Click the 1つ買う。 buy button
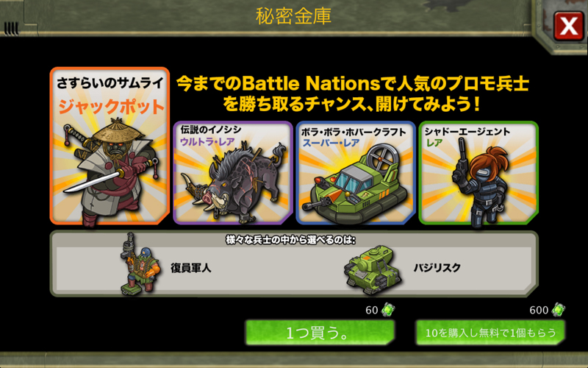This screenshot has height=368, width=588. click(320, 333)
